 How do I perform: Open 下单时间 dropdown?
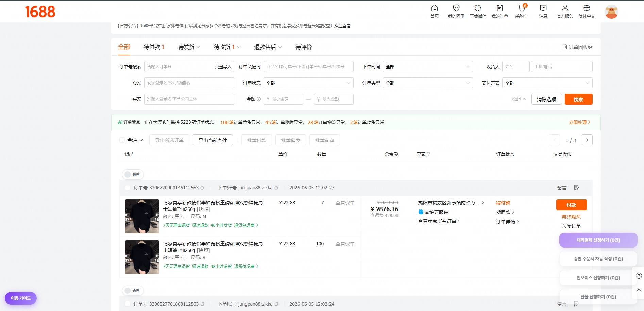(x=428, y=67)
